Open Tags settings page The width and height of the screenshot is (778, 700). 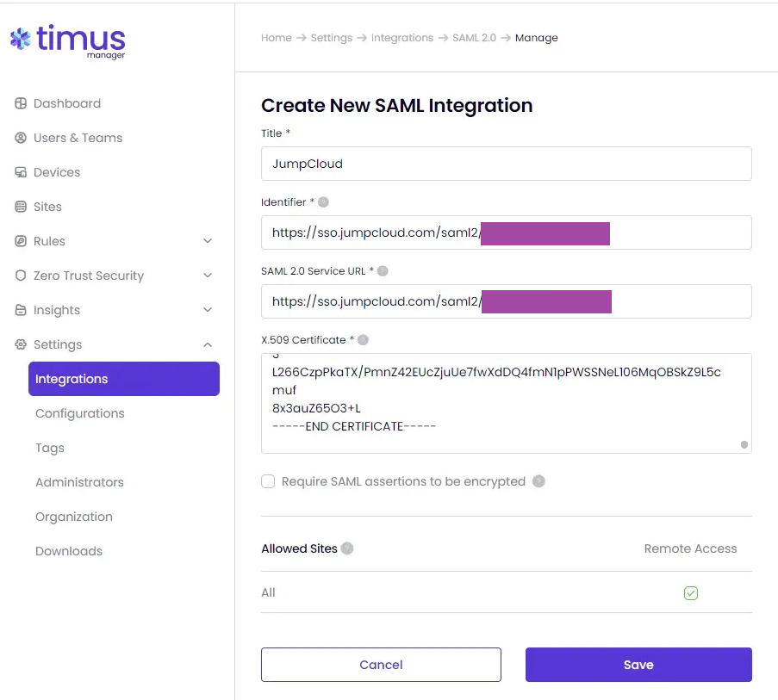[x=50, y=448]
